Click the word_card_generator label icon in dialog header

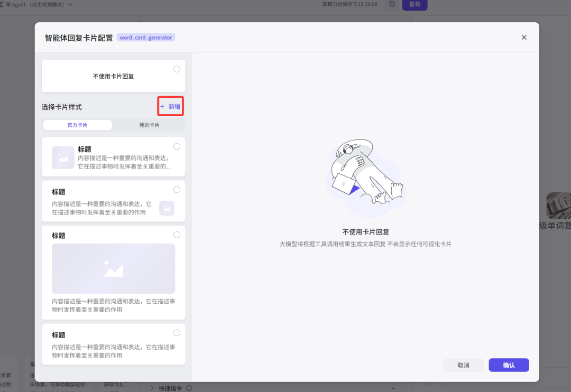145,37
